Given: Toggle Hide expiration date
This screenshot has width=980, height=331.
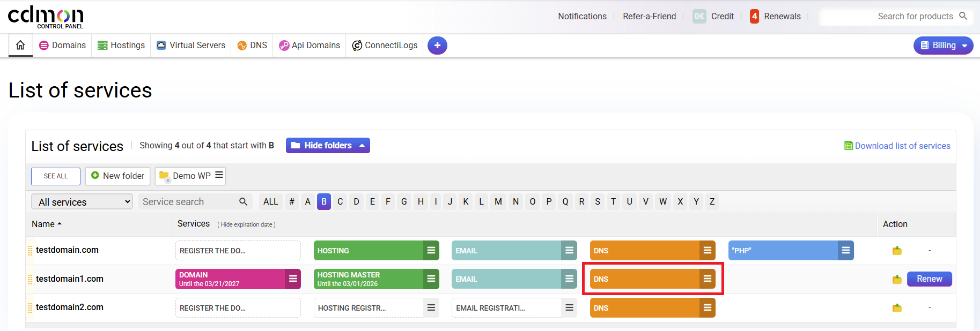Looking at the screenshot, I should (x=246, y=224).
